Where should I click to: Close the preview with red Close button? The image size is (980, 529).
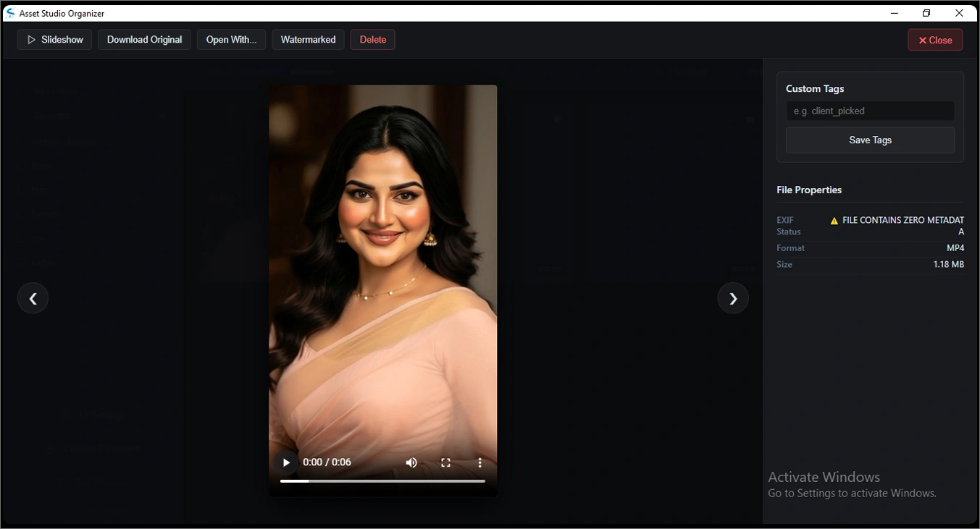[935, 40]
